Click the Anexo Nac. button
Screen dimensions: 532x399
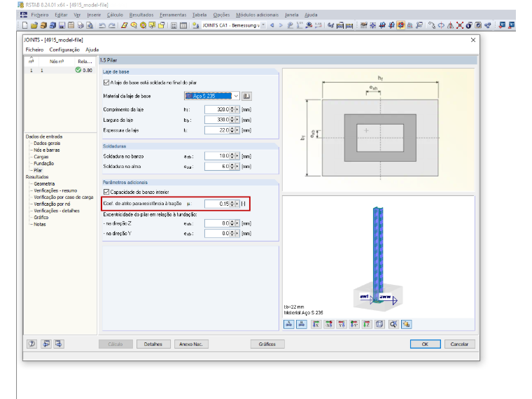pos(191,344)
